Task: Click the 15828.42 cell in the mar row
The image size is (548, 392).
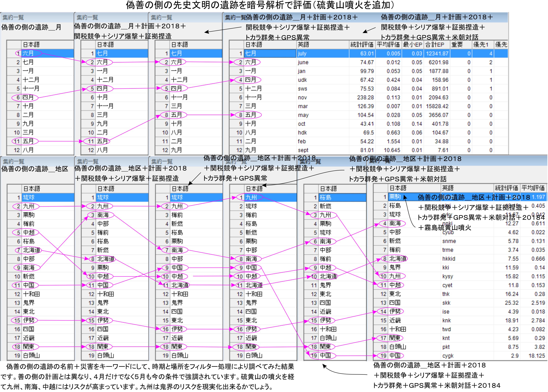Action: 437,106
